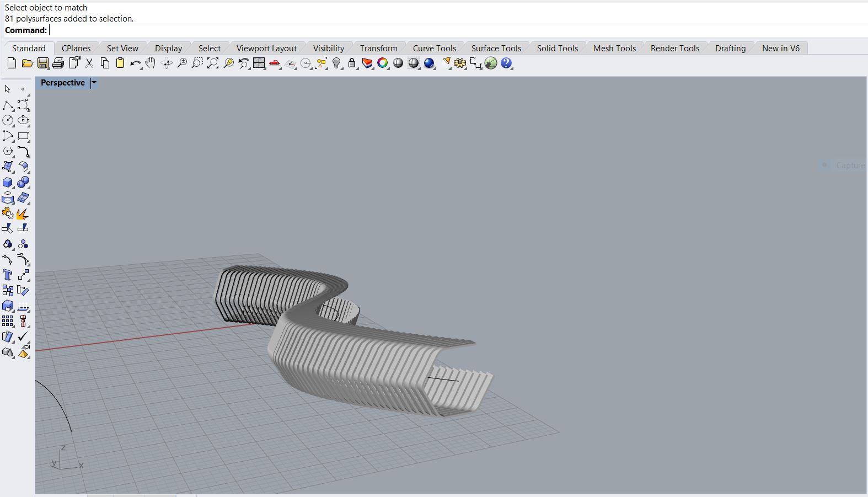Open the Solid Tools tab
The image size is (868, 497).
tap(558, 48)
